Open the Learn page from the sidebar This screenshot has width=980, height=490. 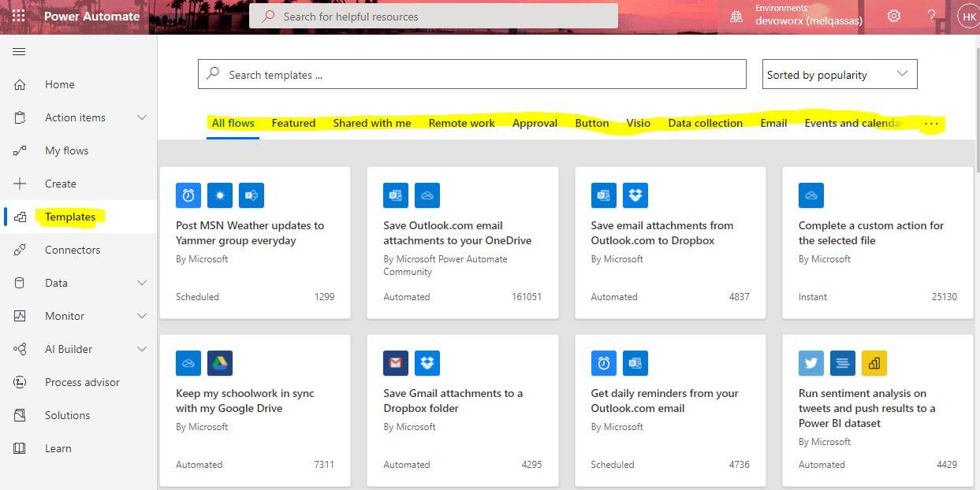point(58,448)
